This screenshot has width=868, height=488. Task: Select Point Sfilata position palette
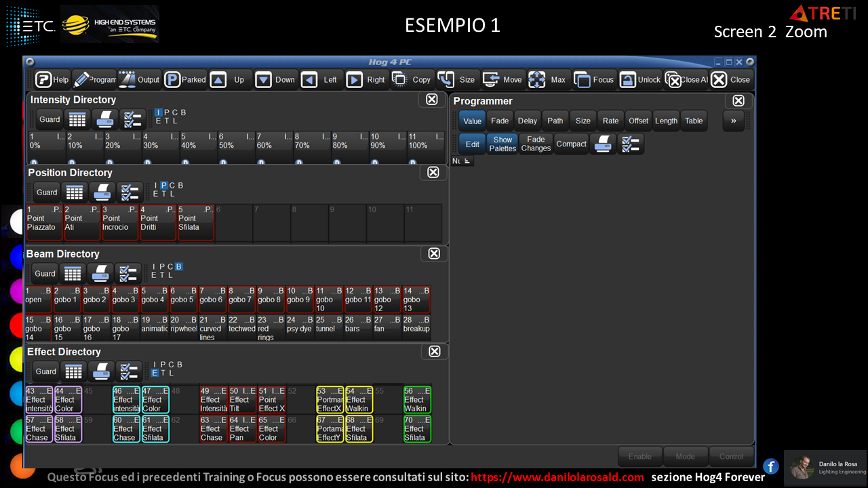pyautogui.click(x=195, y=222)
